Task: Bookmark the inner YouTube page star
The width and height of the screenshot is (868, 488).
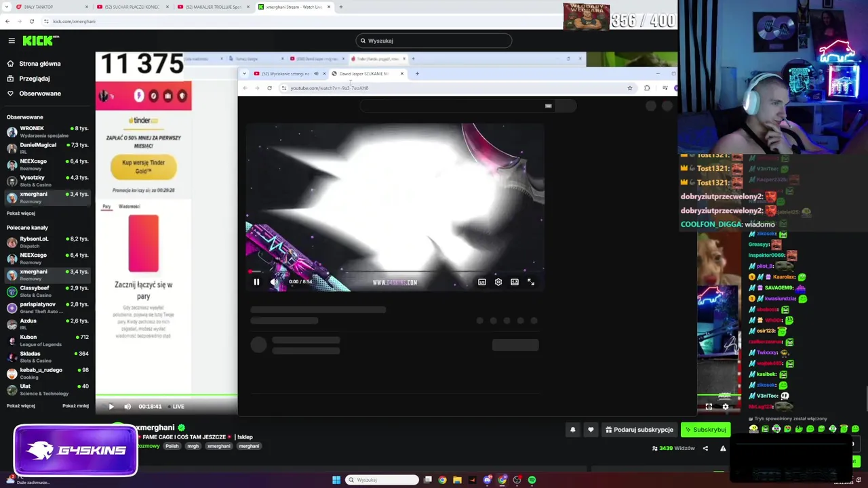Action: [630, 88]
